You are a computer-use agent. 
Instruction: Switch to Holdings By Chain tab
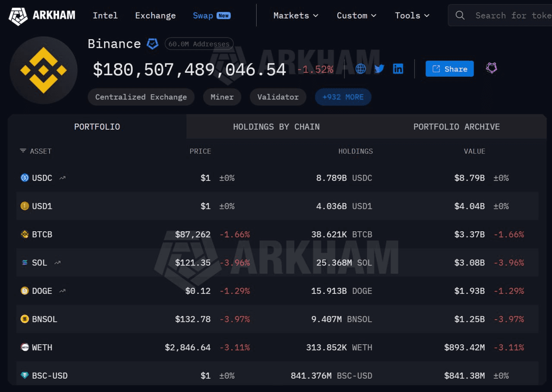tap(276, 127)
